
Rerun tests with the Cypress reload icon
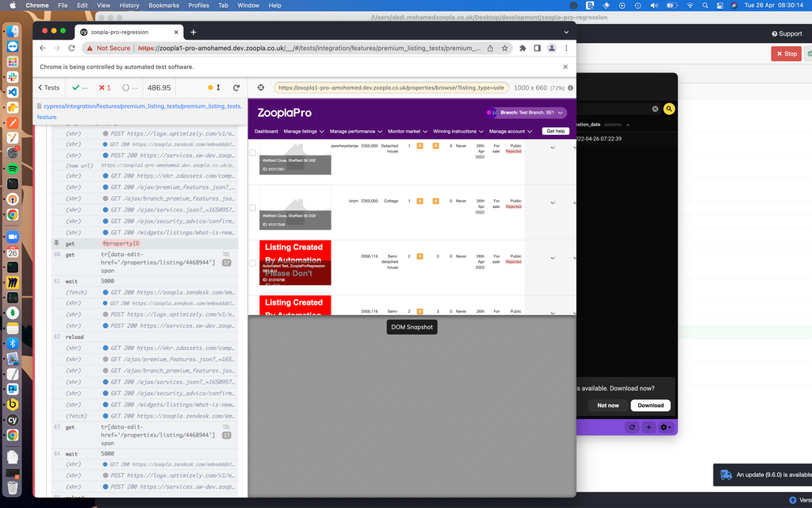[x=236, y=87]
